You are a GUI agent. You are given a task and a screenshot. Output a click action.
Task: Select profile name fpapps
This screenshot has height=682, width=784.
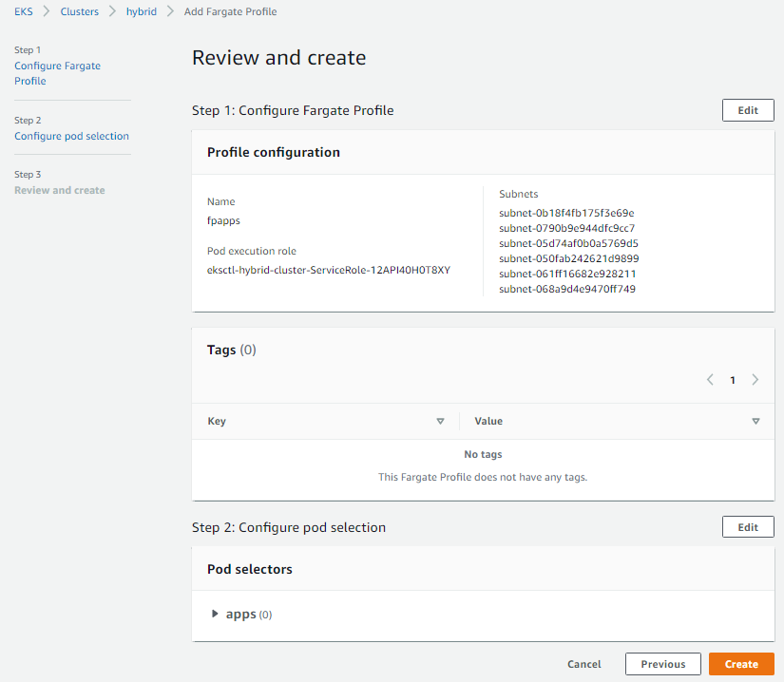223,220
